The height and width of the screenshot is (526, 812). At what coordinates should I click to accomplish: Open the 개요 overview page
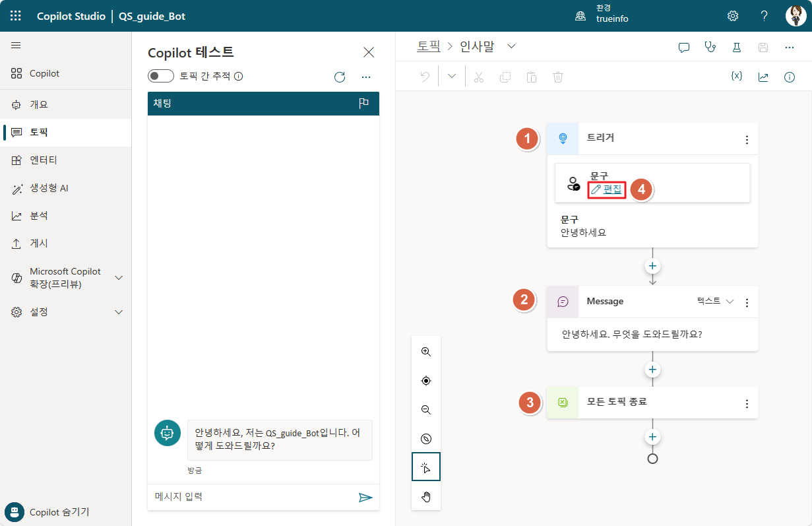click(66, 105)
